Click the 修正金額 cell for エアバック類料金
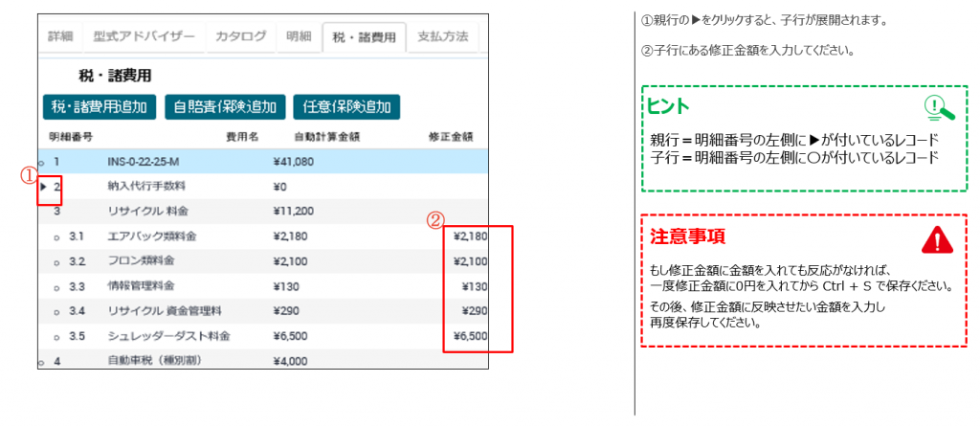Image resolution: width=980 pixels, height=427 pixels. [470, 236]
